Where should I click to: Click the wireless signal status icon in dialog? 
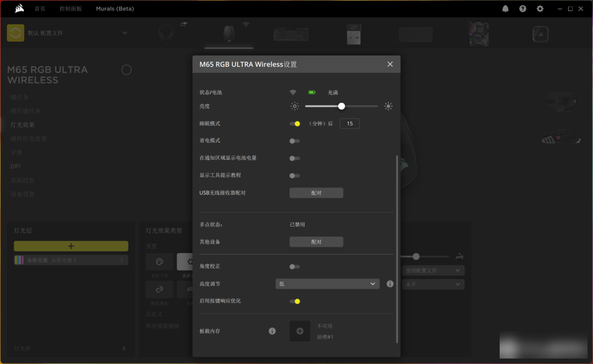[x=293, y=92]
